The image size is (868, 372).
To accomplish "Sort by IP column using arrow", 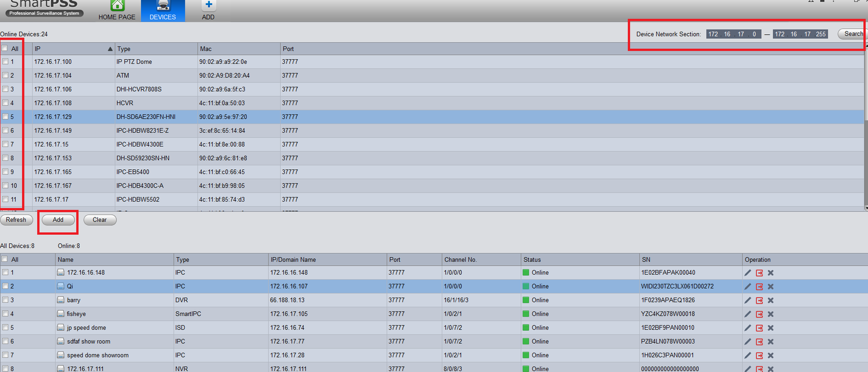I will coord(110,49).
